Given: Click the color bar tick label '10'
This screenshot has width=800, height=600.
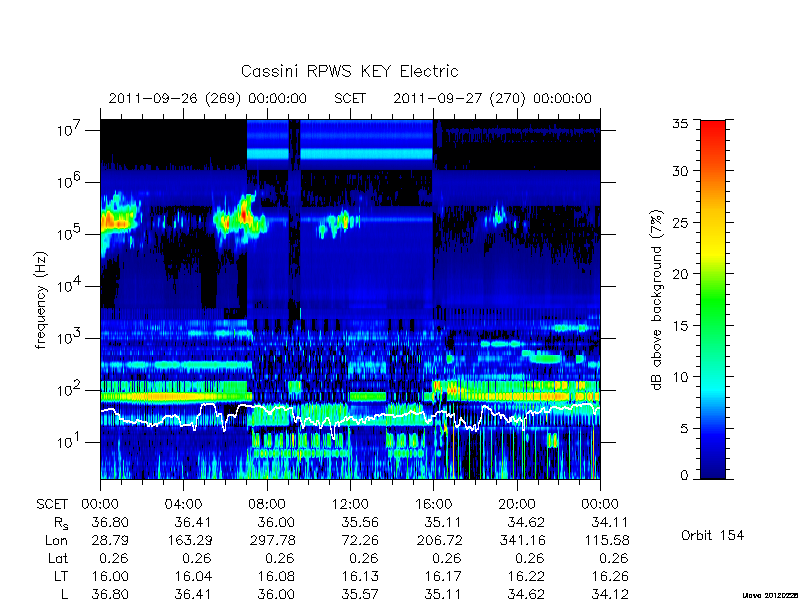Looking at the screenshot, I should click(680, 377).
